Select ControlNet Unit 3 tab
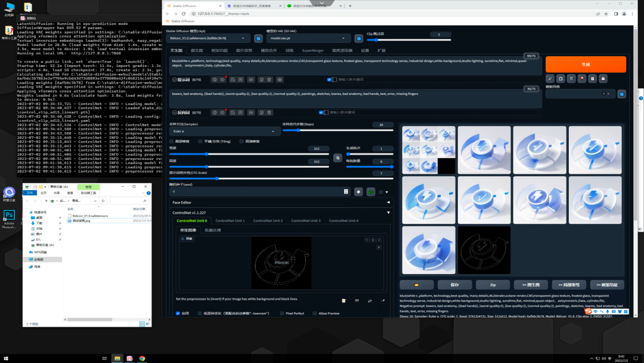Viewport: 644px width, 363px height. [x=305, y=221]
